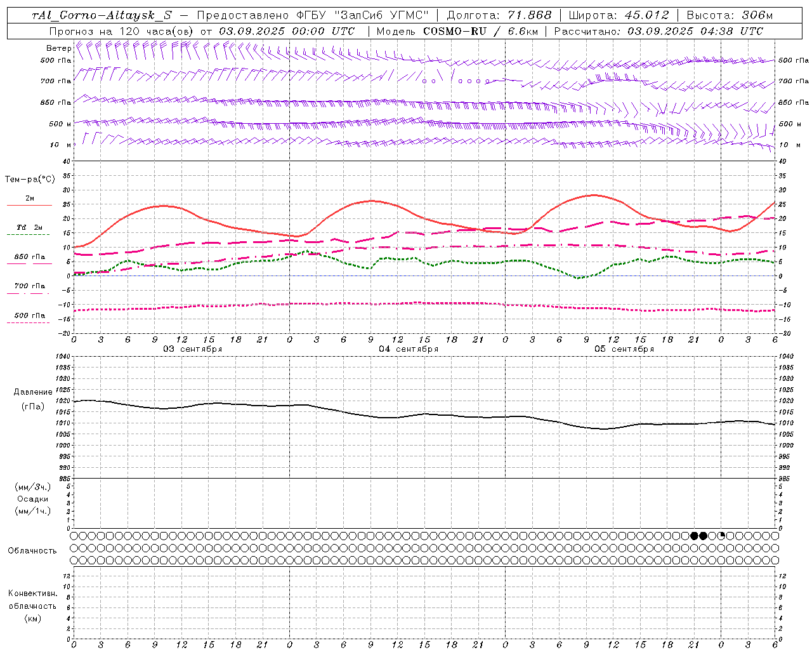The width and height of the screenshot is (812, 650).
Task: Click the 05 сентября date label
Action: tap(624, 349)
